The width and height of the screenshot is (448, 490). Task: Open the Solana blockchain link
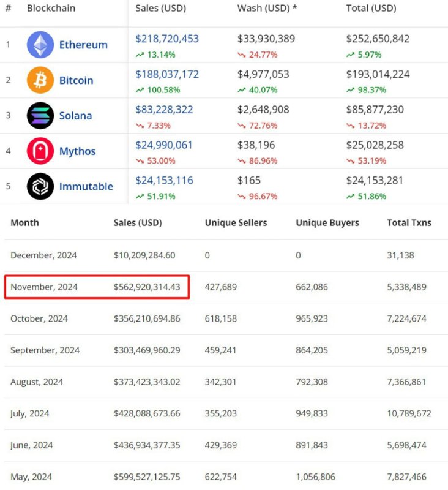tap(75, 116)
